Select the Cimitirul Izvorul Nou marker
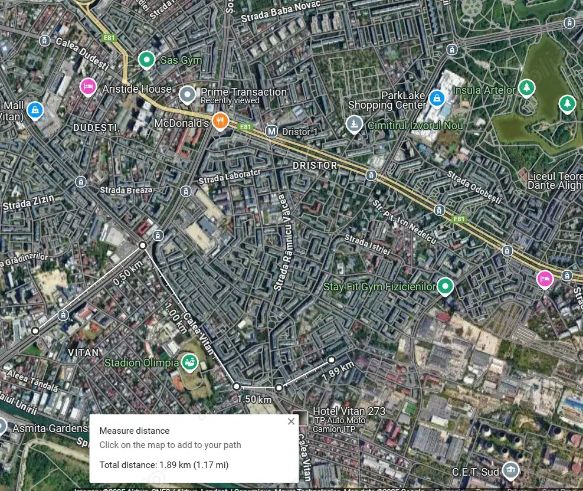 (354, 124)
